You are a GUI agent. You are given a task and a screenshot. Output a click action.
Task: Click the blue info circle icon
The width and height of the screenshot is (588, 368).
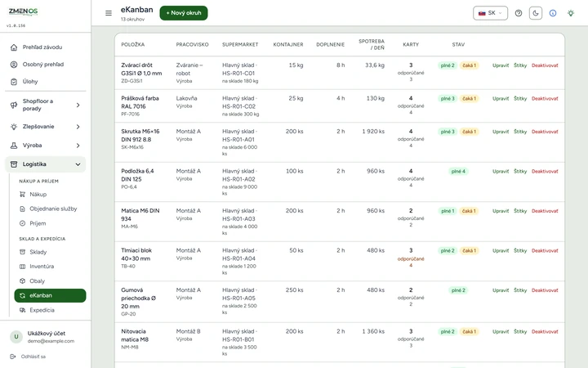coord(553,13)
